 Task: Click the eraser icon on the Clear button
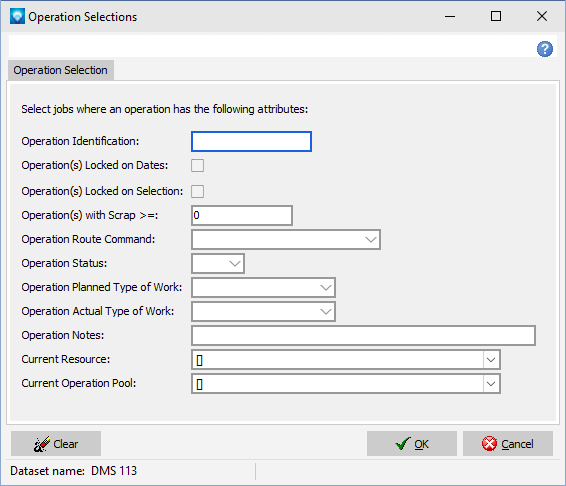(x=42, y=444)
